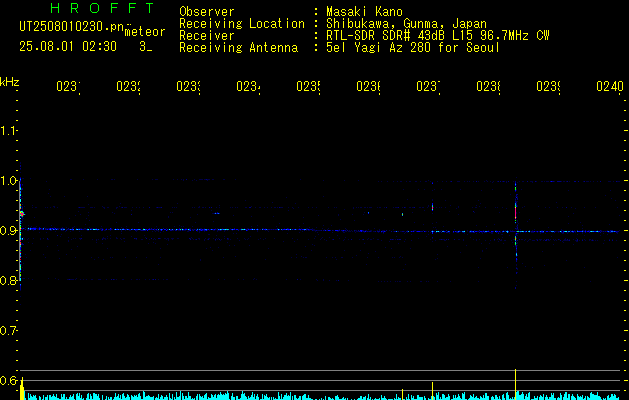Click the 0.6 kHz axis label
The image size is (629, 400).
(8, 381)
